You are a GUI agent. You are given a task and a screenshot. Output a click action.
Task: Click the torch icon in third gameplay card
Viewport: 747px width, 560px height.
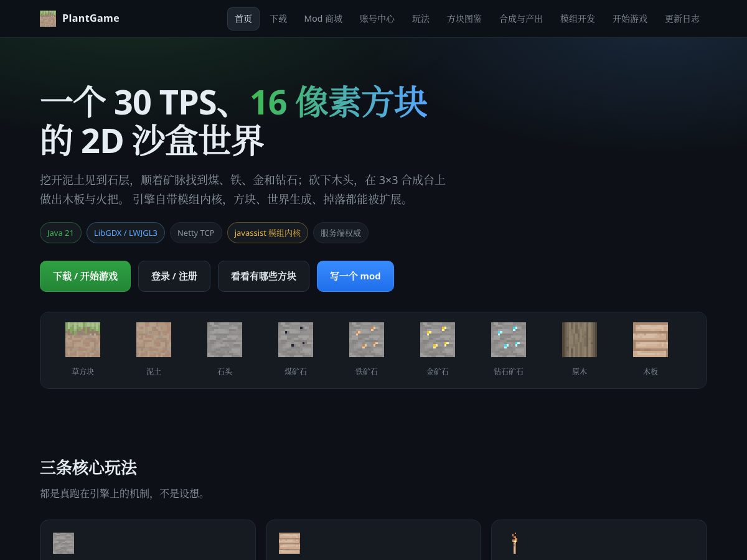point(515,543)
